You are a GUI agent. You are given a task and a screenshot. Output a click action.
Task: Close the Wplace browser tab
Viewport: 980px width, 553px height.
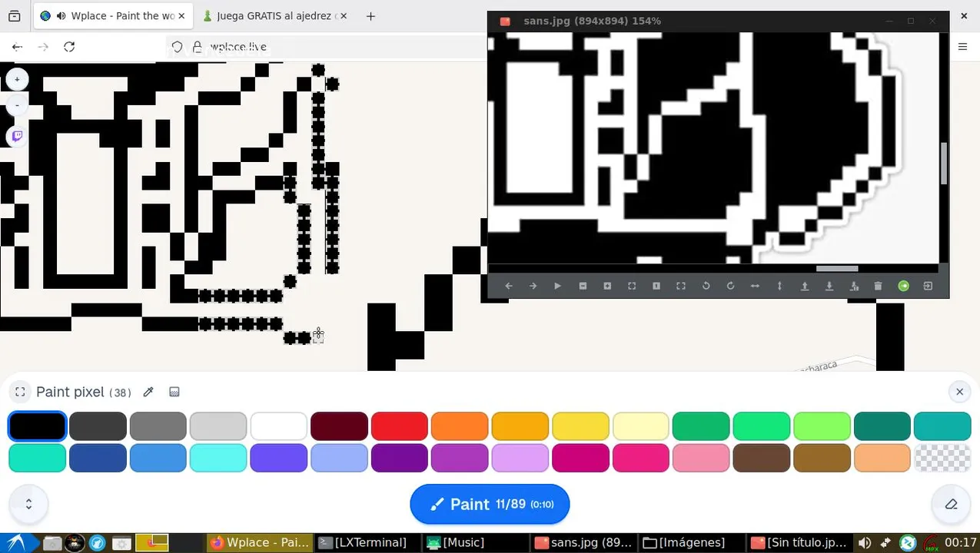coord(181,15)
